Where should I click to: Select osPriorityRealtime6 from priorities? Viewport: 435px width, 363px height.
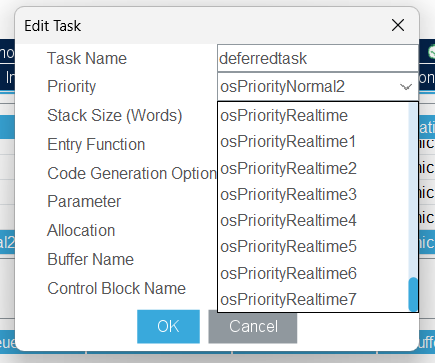[313, 273]
